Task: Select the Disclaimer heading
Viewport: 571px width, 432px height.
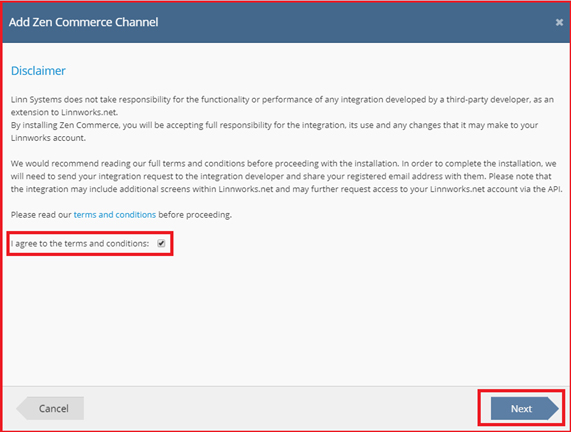Action: click(38, 71)
